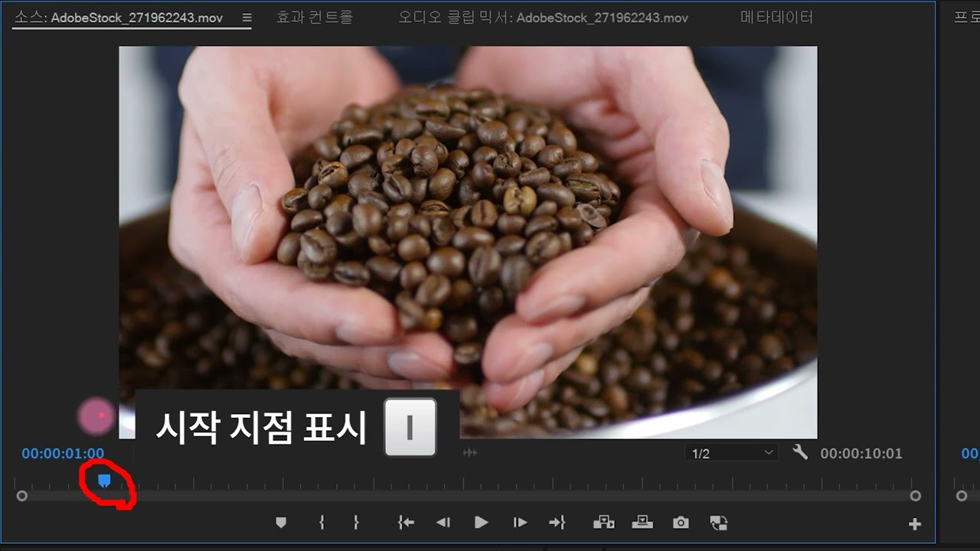Click the Overwrite icon
This screenshot has height=551, width=980.
tap(643, 522)
